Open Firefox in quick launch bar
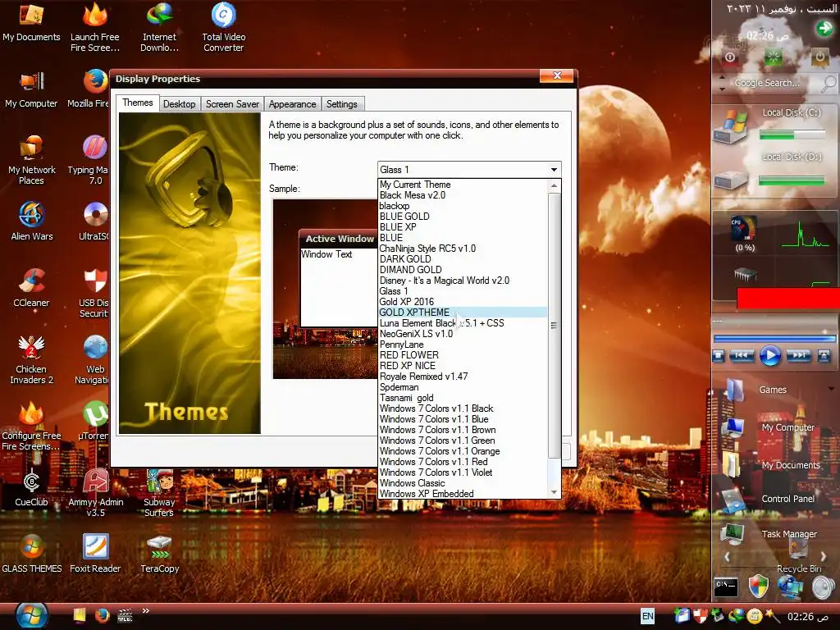 (102, 615)
